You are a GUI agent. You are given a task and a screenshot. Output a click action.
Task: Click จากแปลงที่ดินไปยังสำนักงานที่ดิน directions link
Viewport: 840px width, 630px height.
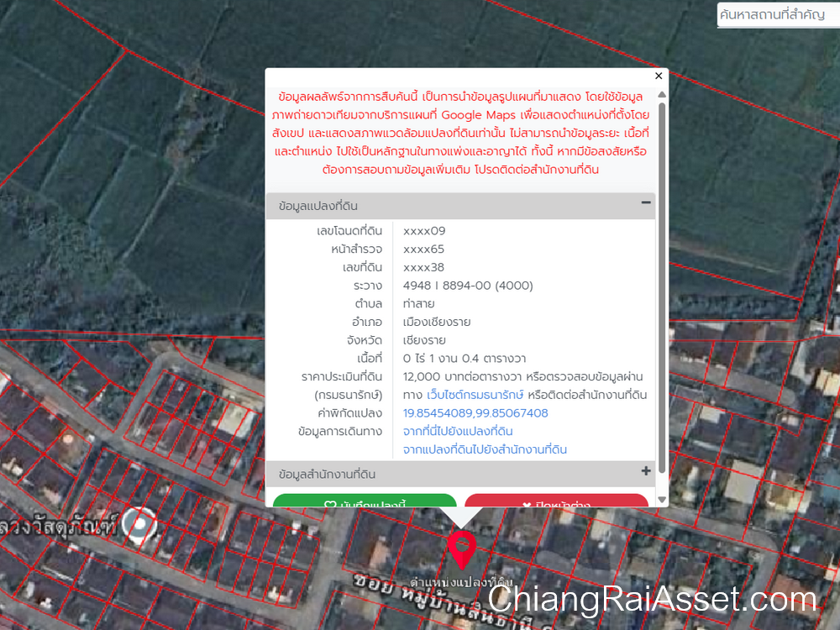coord(485,450)
